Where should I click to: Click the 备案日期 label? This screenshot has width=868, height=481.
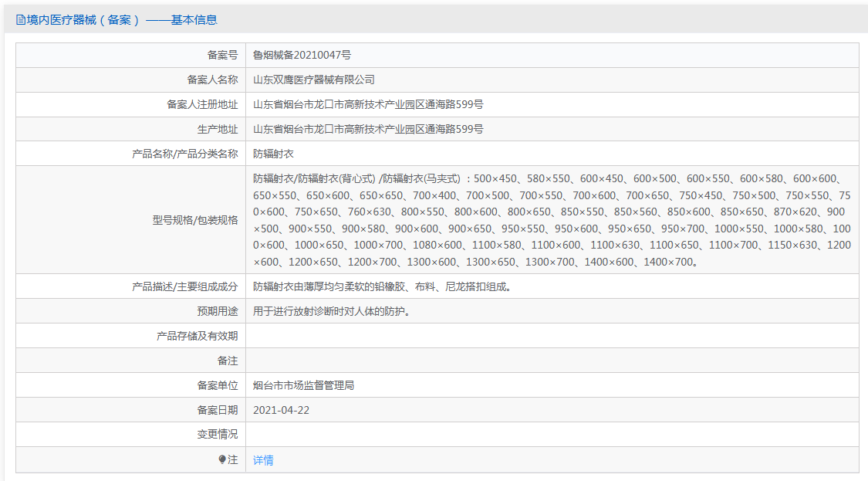(218, 410)
